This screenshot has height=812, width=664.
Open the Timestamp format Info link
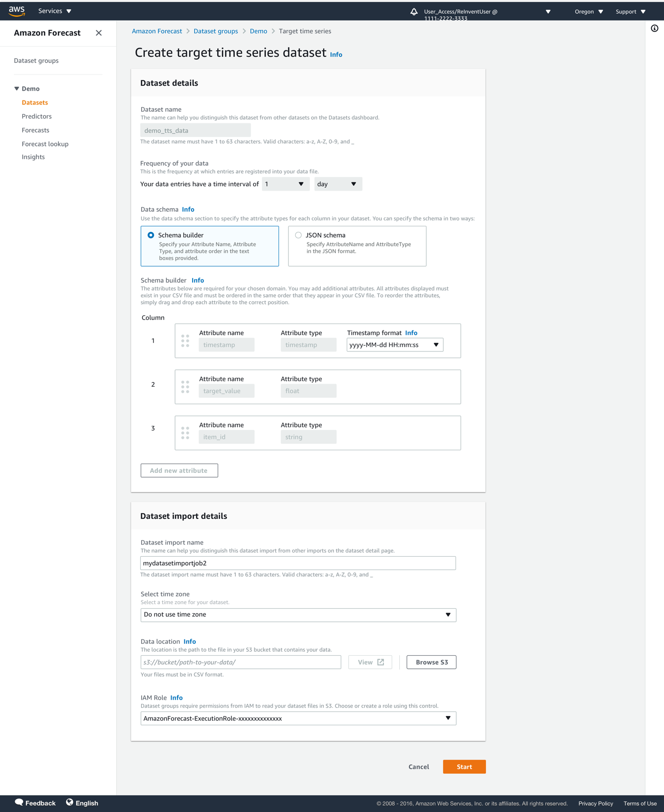tap(411, 333)
